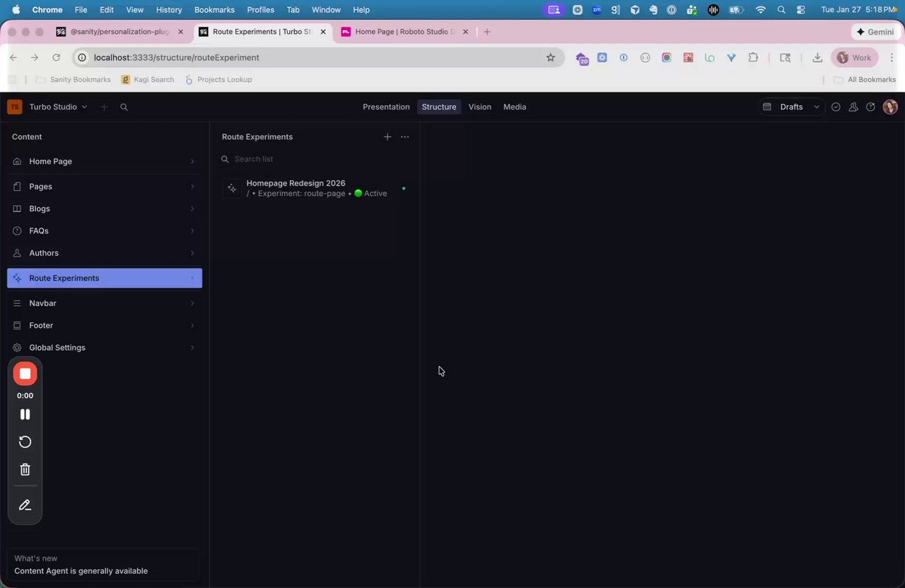This screenshot has height=588, width=905.
Task: Open the History menu in macOS menu bar
Action: [169, 10]
